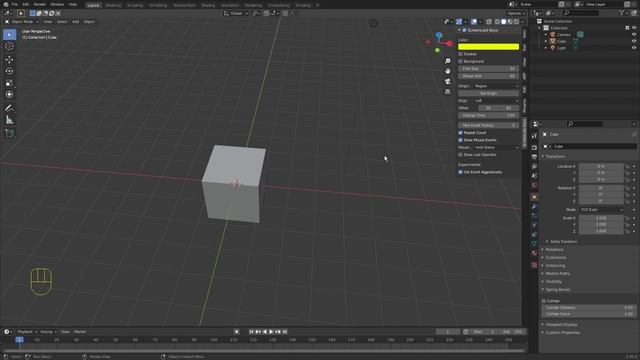Open the Tool properties tab icon
The height and width of the screenshot is (360, 640).
pyautogui.click(x=534, y=136)
